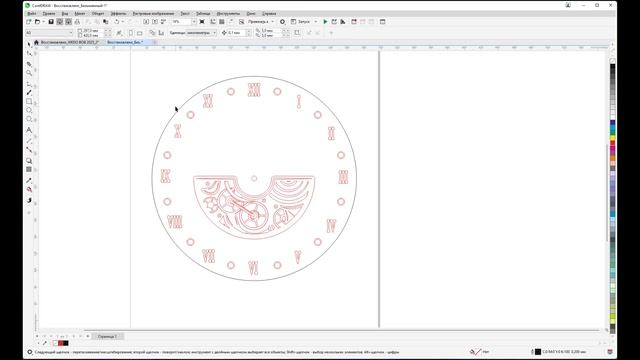Click the green Run macro arrow
This screenshot has height=360, width=640.
[x=325, y=22]
